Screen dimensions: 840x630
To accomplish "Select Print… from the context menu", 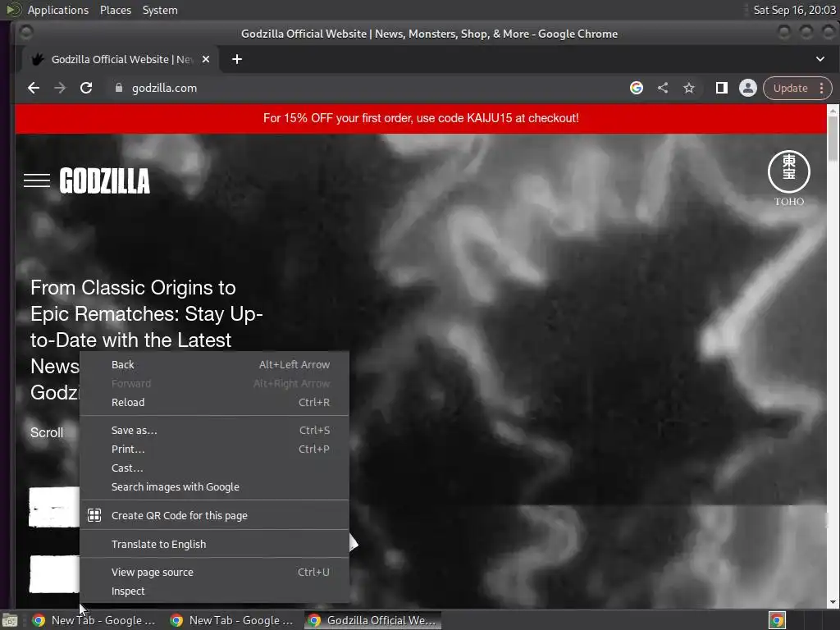I will pos(214,449).
